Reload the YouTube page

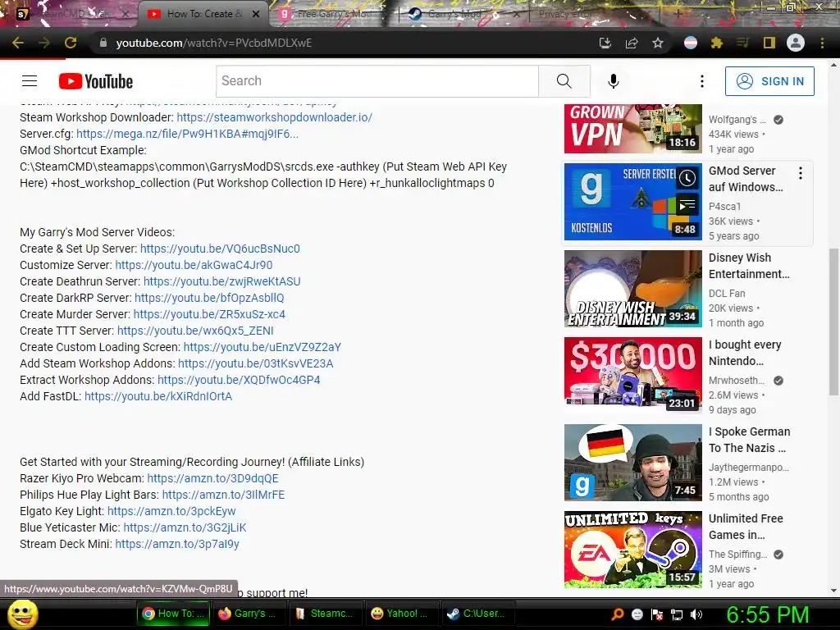(x=71, y=43)
